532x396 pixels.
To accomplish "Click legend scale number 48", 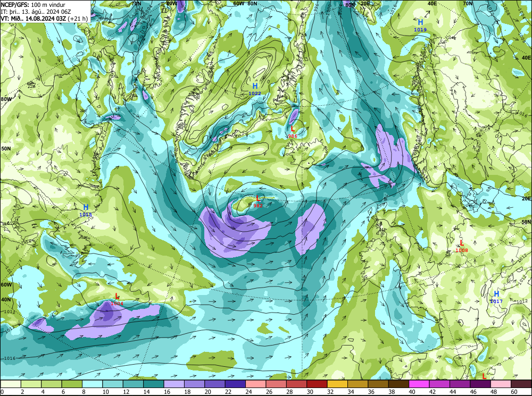I will (493, 392).
